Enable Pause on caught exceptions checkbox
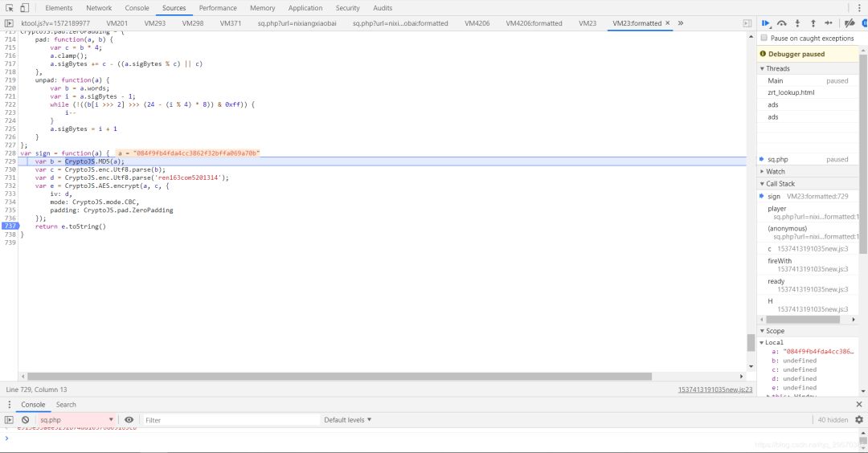This screenshot has height=453, width=868. [764, 39]
